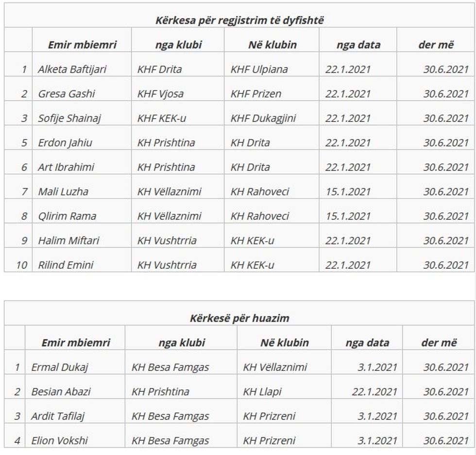
Task: Select the KHF Ulpiana club cell
Action: [x=259, y=69]
